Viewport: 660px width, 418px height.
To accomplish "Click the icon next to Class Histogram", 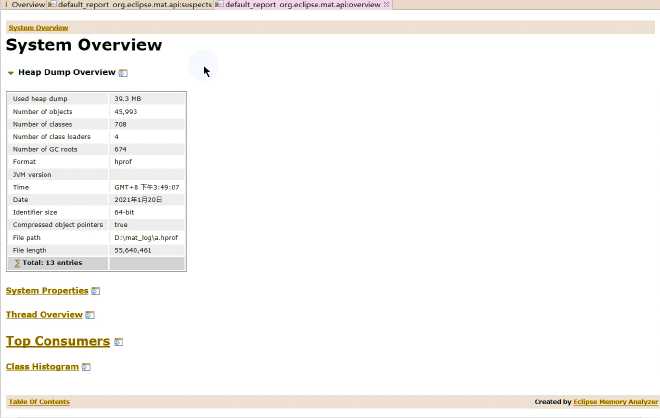I will (x=86, y=367).
